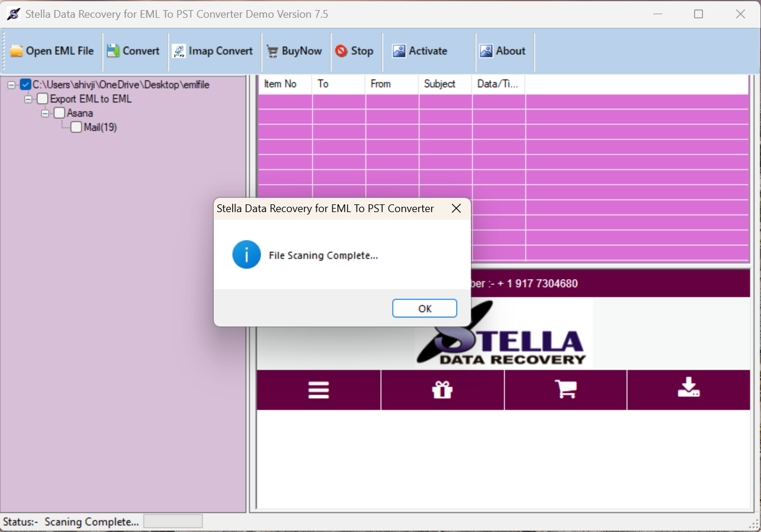Check the Mail(19) checkbox
Screen dimensions: 761x532
(x=76, y=127)
